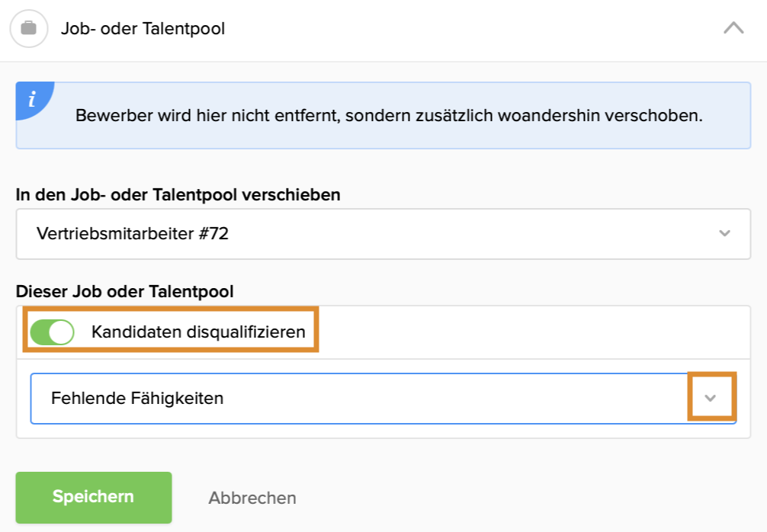This screenshot has width=767, height=532.
Task: Open the Fehlende Fähigkeiten reason dropdown
Action: click(381, 398)
